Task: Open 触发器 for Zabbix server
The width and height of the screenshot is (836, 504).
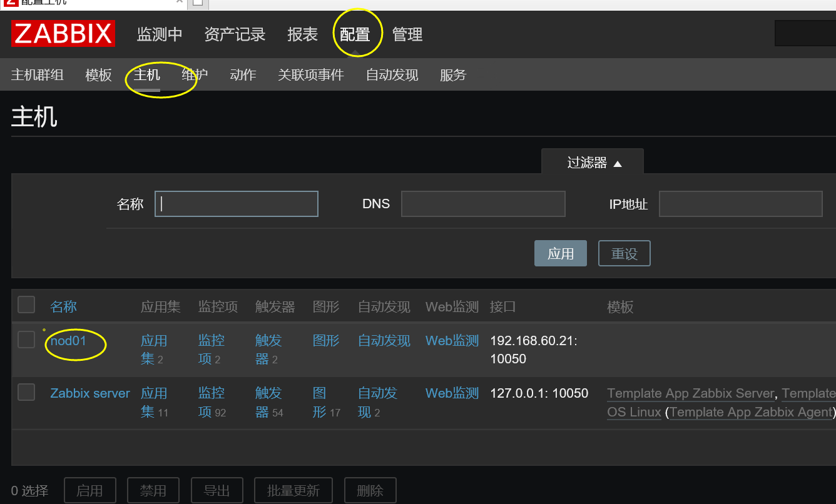Action: click(x=268, y=402)
